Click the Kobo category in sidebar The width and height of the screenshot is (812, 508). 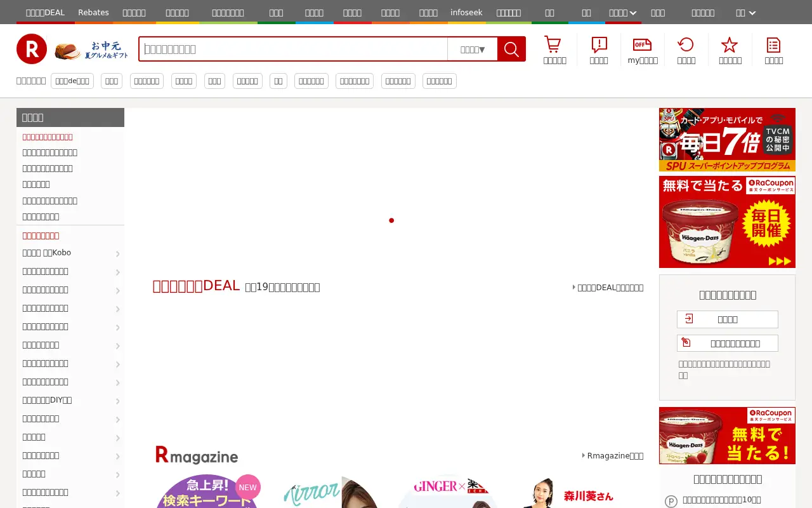click(x=47, y=253)
